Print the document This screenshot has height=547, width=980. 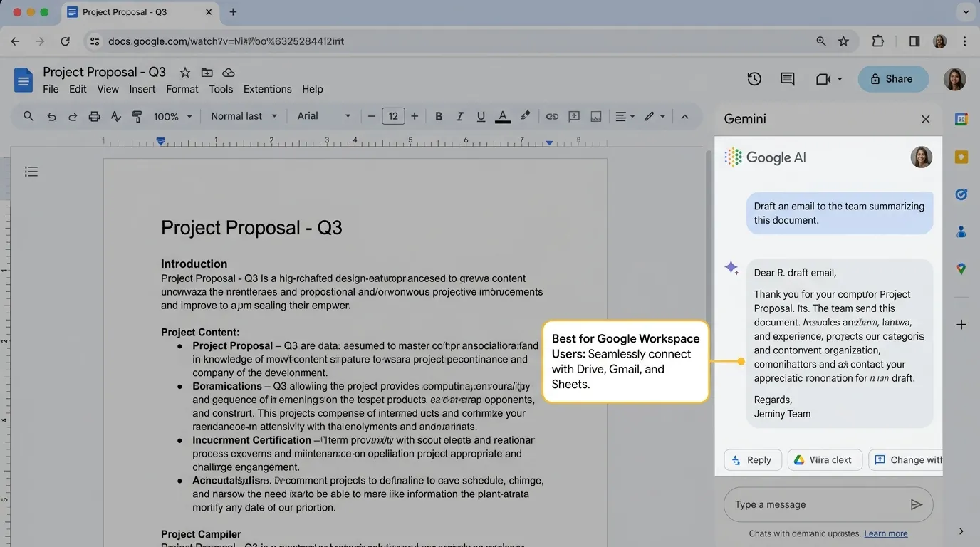(x=94, y=116)
